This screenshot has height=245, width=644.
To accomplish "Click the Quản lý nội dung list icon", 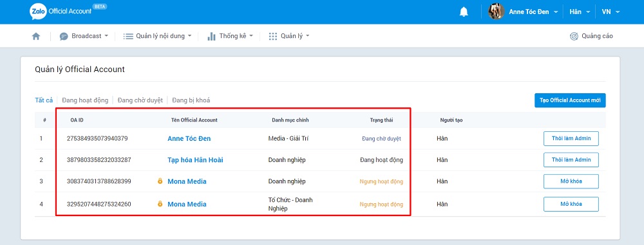I will pos(129,37).
